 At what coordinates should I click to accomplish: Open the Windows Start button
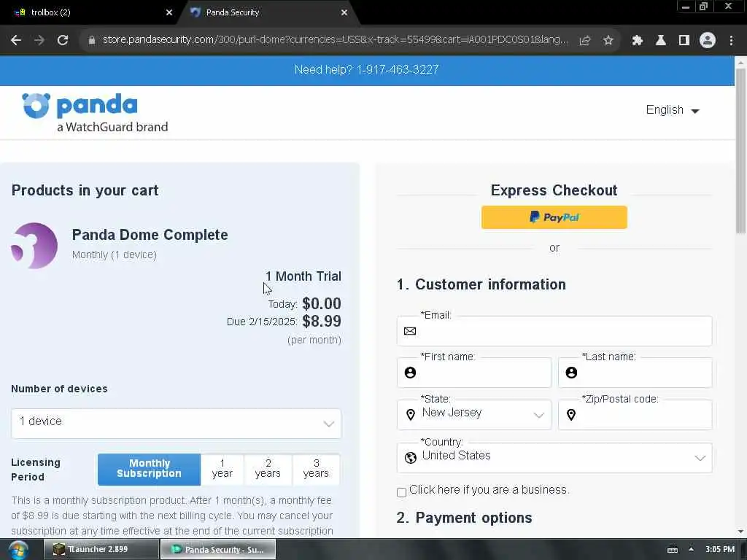pyautogui.click(x=18, y=550)
